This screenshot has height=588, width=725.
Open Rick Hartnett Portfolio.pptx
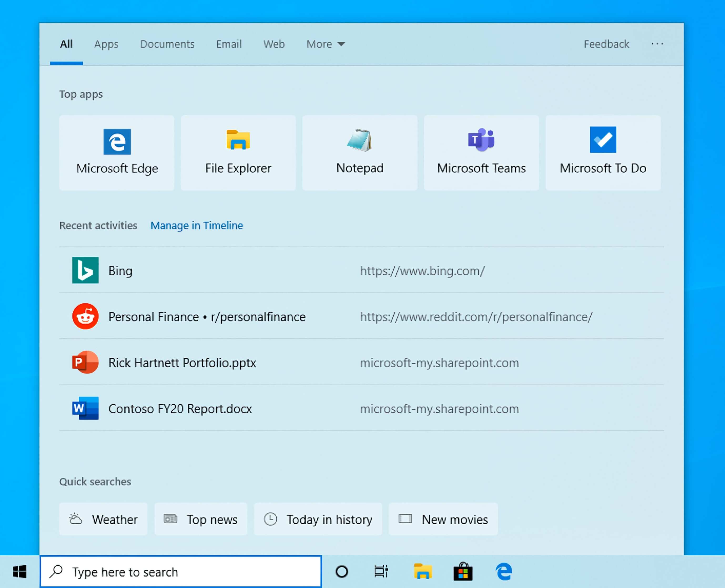tap(181, 362)
